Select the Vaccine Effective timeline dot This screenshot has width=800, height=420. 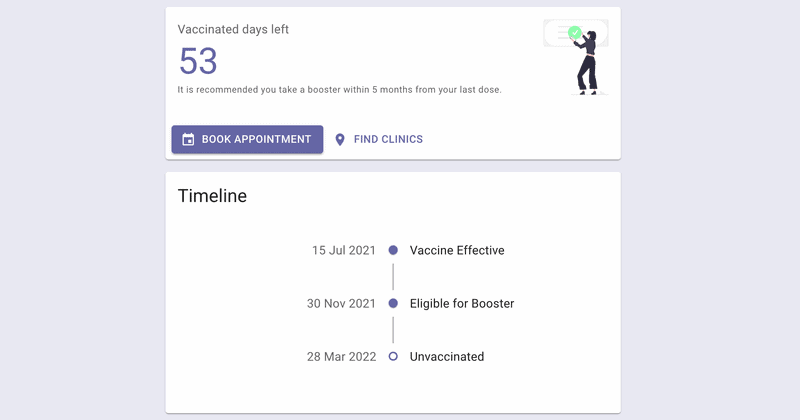(x=393, y=250)
